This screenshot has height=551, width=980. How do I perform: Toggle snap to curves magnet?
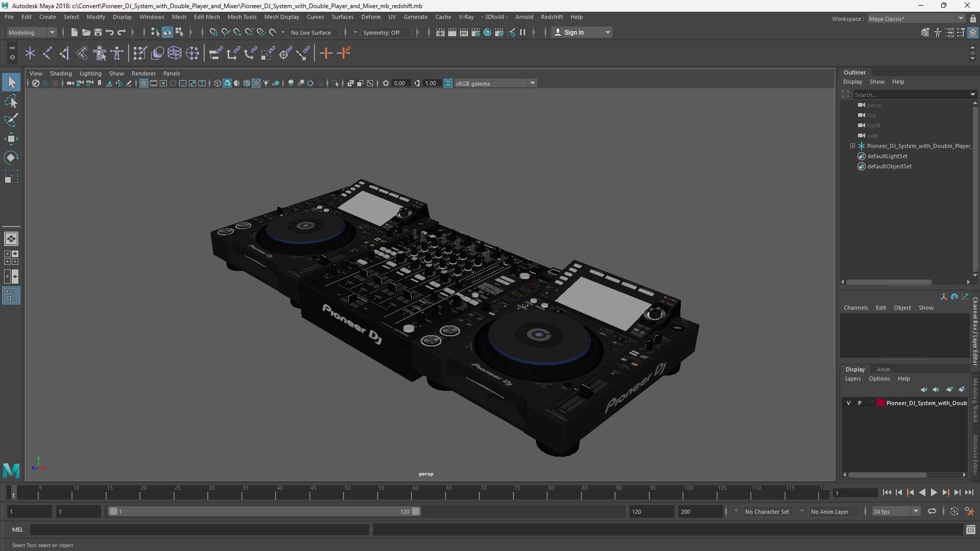coord(225,32)
